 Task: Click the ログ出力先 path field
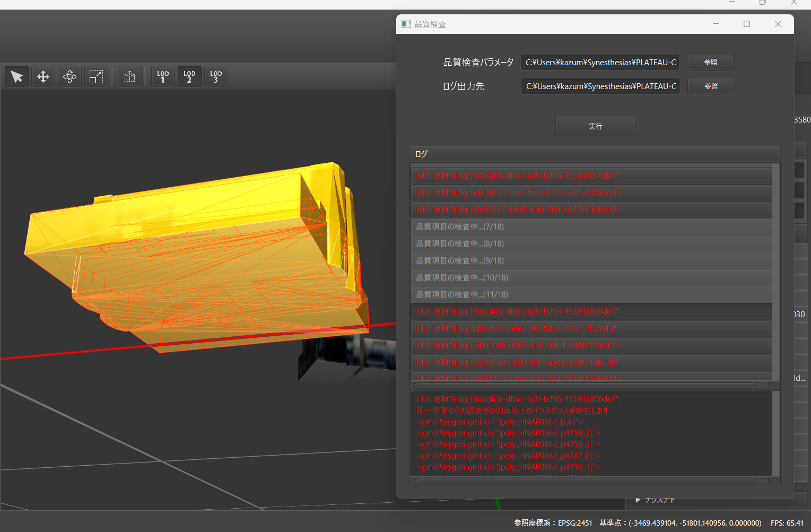[600, 86]
